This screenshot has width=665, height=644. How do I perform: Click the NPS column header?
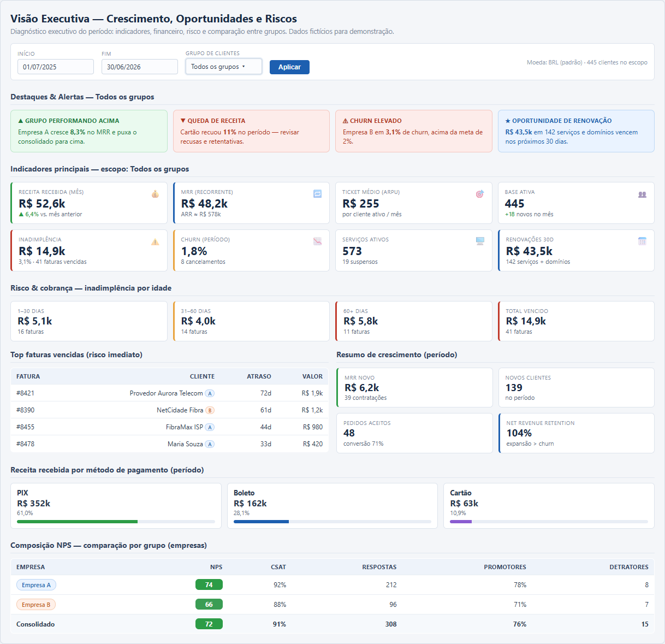[216, 567]
